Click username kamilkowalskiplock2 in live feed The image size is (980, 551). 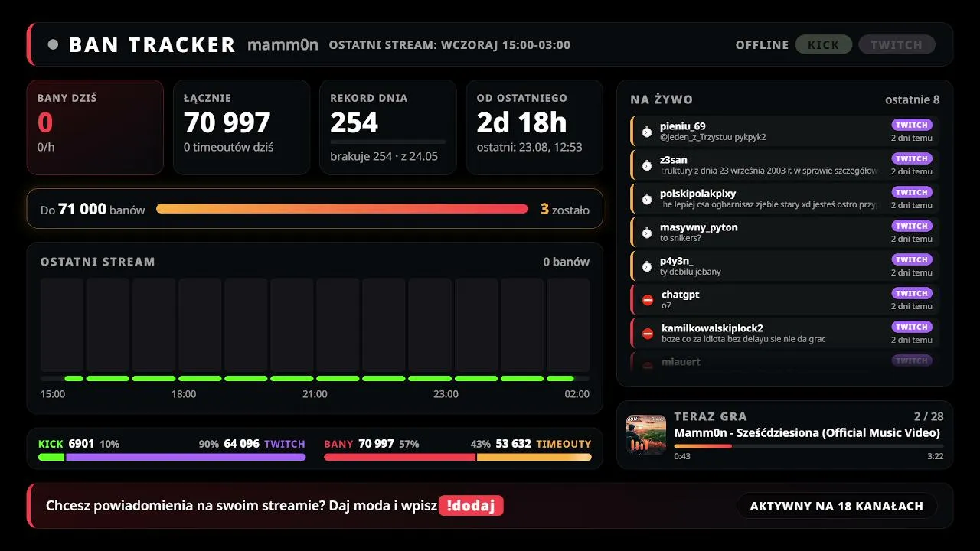tap(712, 328)
